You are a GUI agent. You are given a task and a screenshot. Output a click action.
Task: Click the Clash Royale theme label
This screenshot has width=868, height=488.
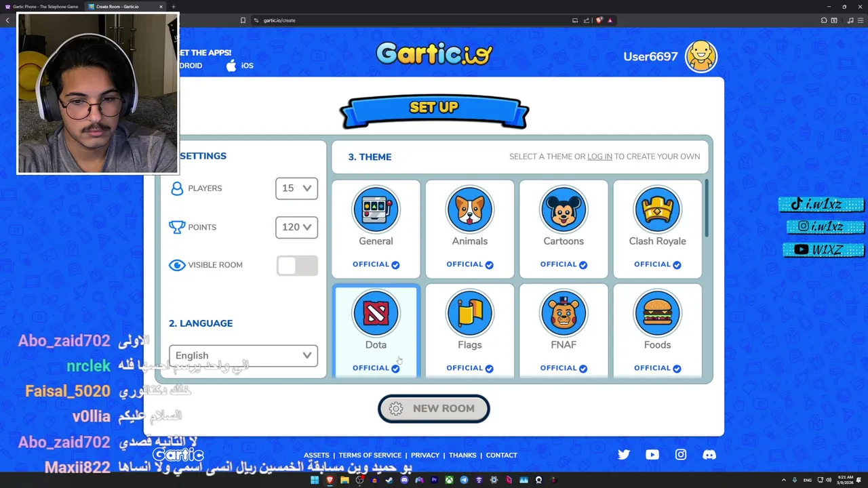(x=657, y=241)
